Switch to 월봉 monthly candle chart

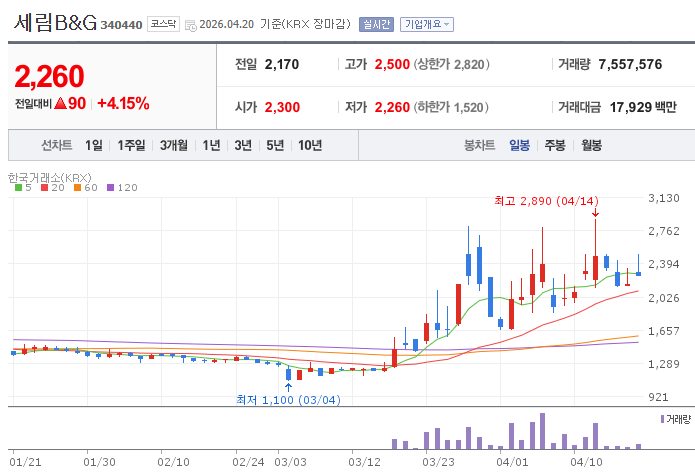tap(591, 145)
